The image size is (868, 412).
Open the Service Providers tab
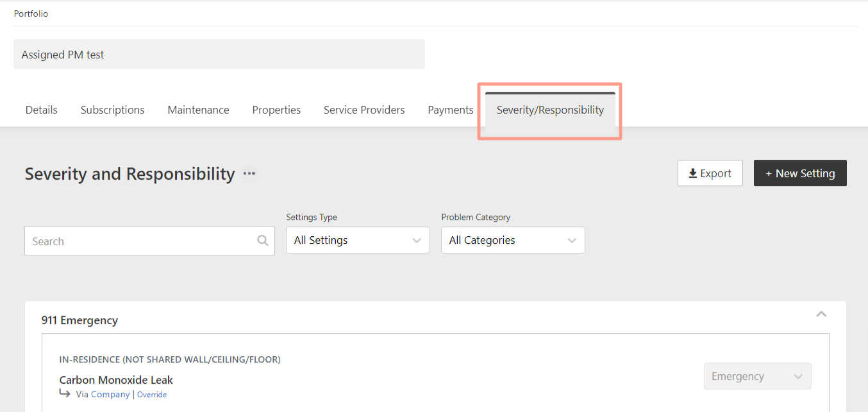(x=364, y=110)
